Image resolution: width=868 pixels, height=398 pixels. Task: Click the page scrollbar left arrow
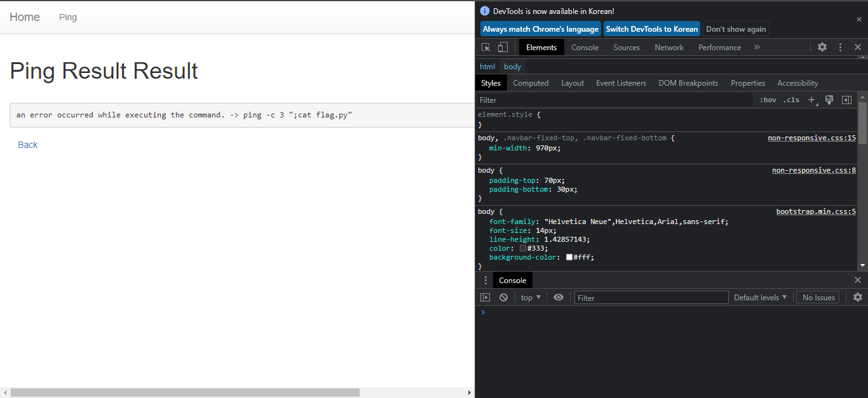(4, 392)
